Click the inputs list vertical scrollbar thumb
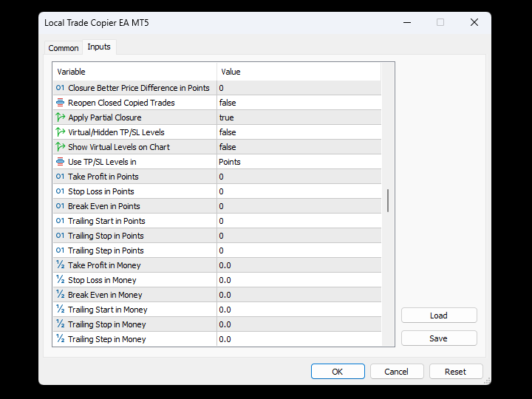Screen dimensions: 532x399 click(388, 200)
